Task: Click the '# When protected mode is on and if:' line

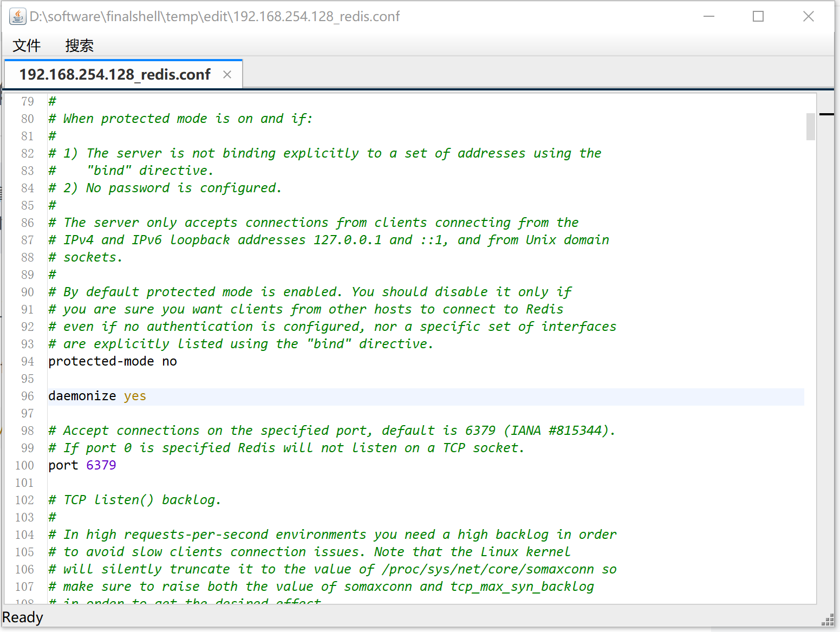Action: [x=181, y=119]
